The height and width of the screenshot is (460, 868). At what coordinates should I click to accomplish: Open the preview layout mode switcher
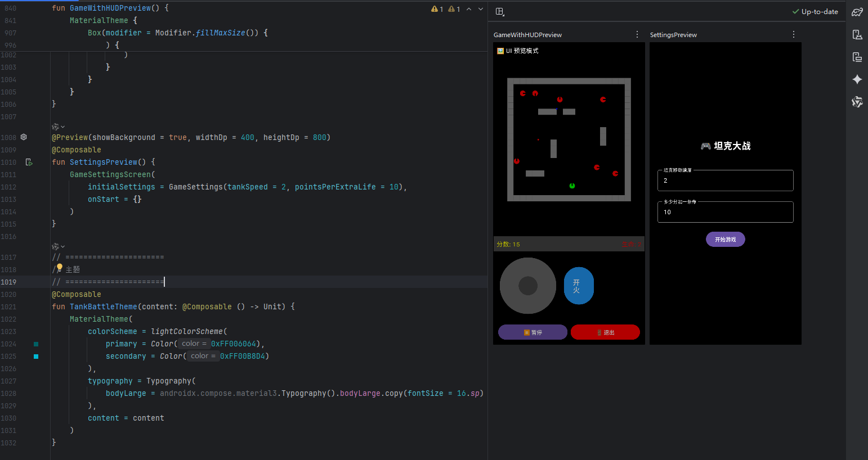point(500,12)
